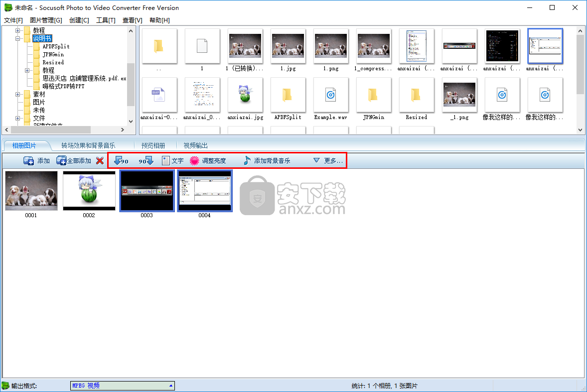
Task: Select the JPNGmin folder in tree
Action: (x=53, y=54)
